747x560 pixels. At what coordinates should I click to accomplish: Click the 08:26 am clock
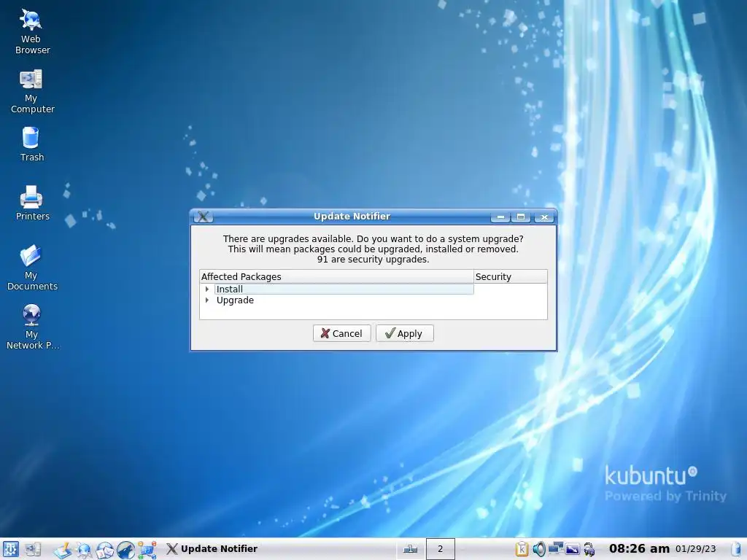639,548
